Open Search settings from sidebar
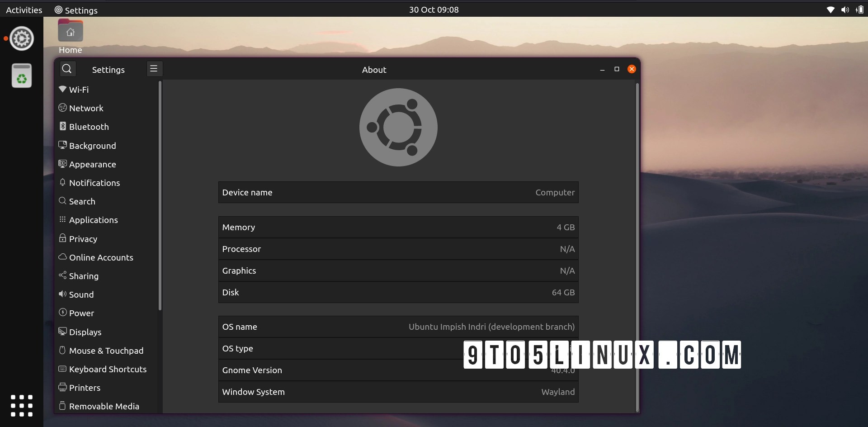 tap(107, 201)
